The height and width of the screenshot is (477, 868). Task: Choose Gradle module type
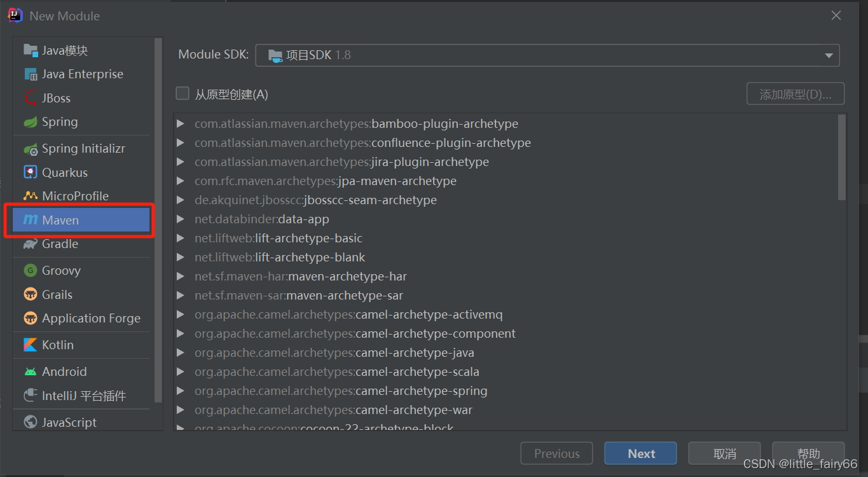pos(81,244)
